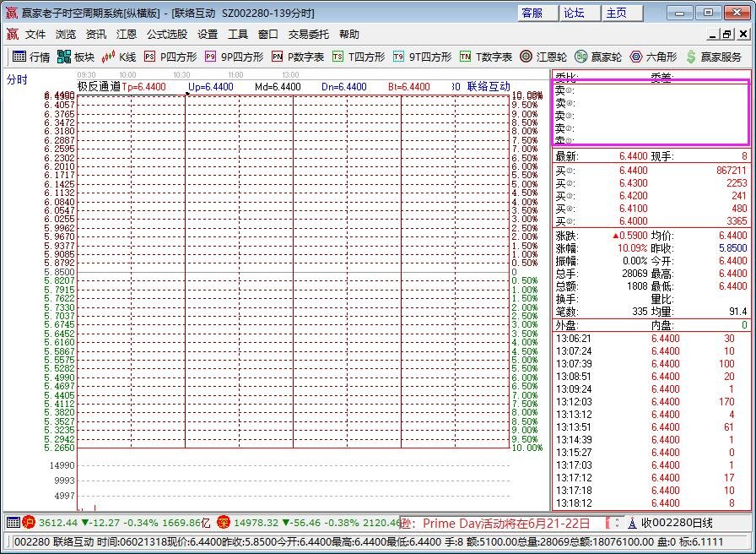Click the Shanghai index value 3612.44
Screen dimensions: 756x554
coord(58,523)
